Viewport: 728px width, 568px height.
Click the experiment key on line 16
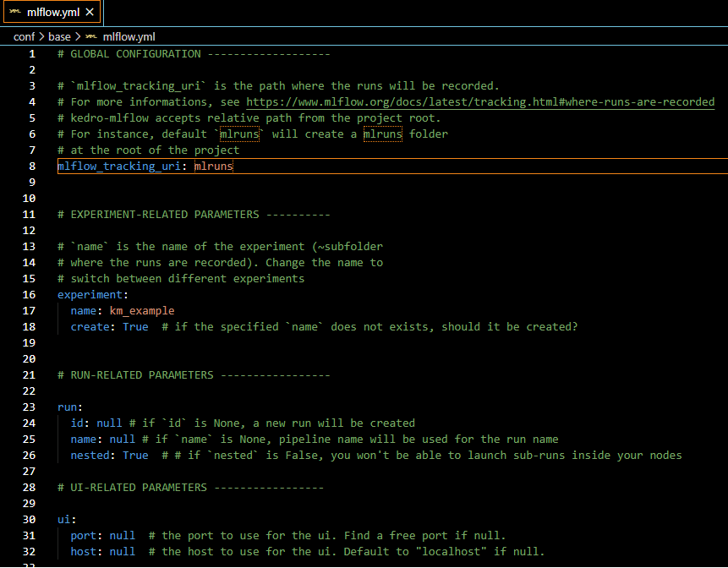(90, 295)
